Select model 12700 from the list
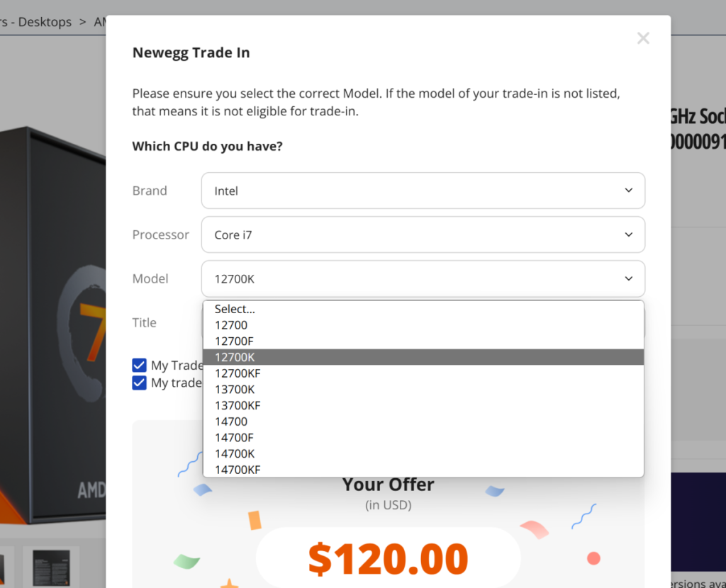The image size is (726, 588). pos(423,324)
